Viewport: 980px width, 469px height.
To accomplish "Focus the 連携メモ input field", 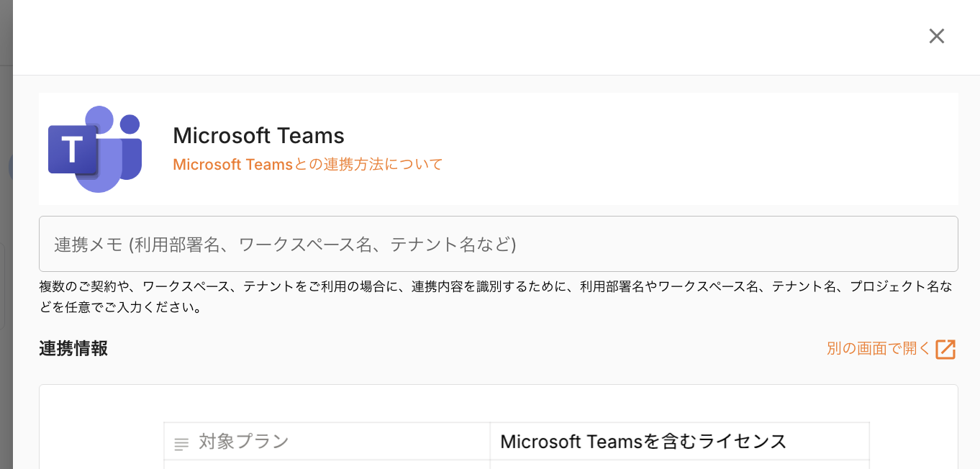I will (x=498, y=244).
